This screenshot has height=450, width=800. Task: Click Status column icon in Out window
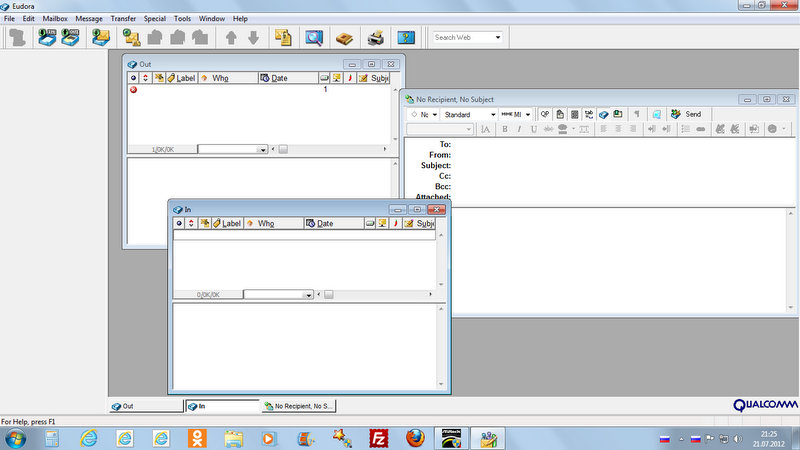coord(133,78)
